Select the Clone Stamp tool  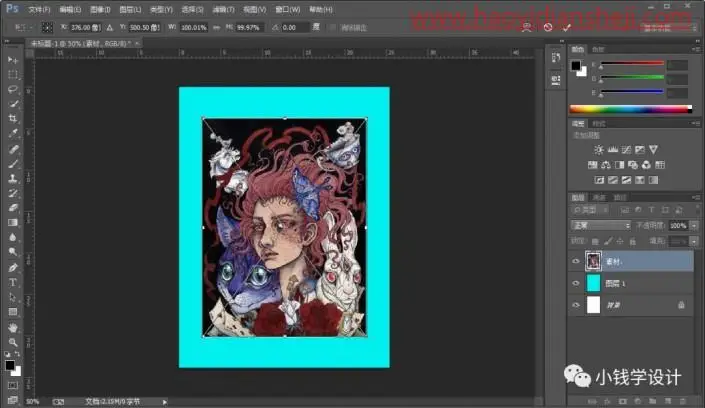click(x=13, y=179)
